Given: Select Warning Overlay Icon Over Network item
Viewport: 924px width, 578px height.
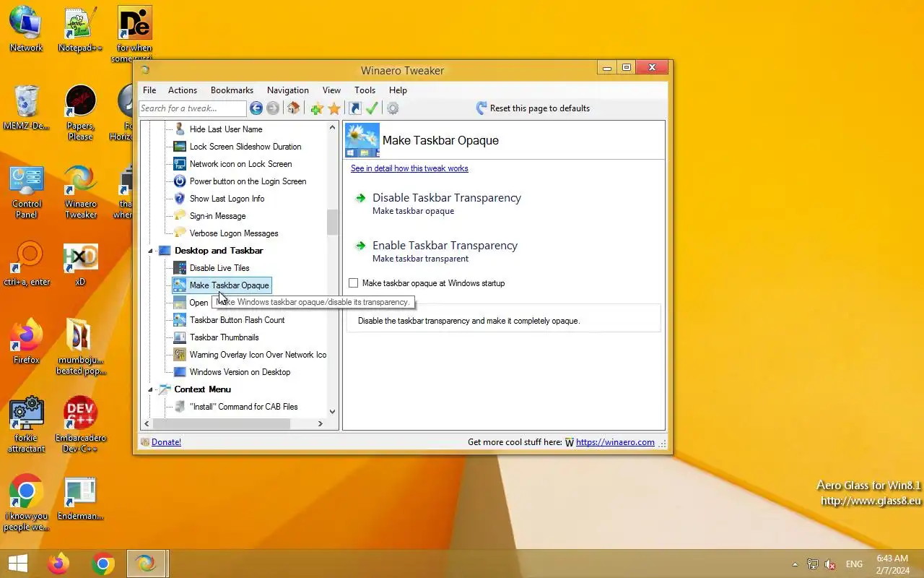Looking at the screenshot, I should click(x=258, y=355).
